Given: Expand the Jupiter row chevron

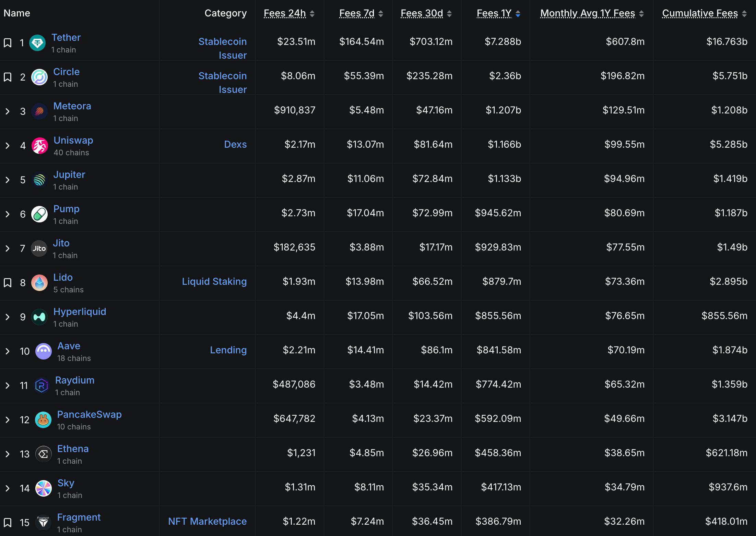Looking at the screenshot, I should click(8, 180).
